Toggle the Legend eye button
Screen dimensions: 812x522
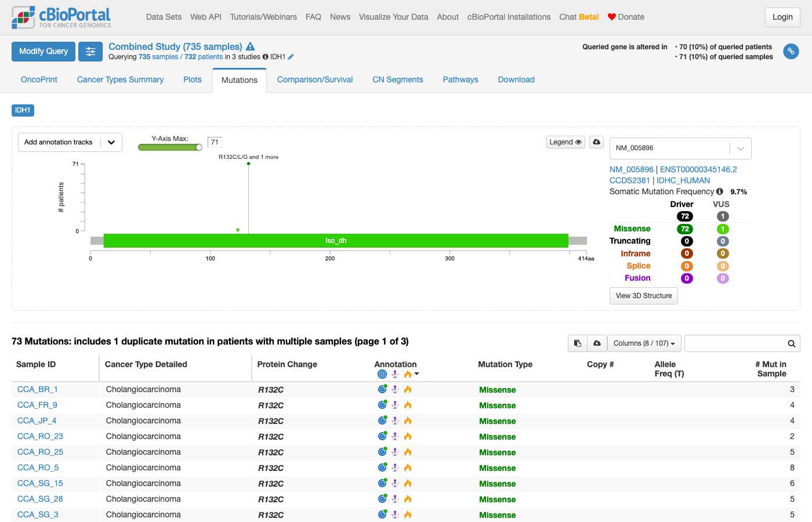565,142
